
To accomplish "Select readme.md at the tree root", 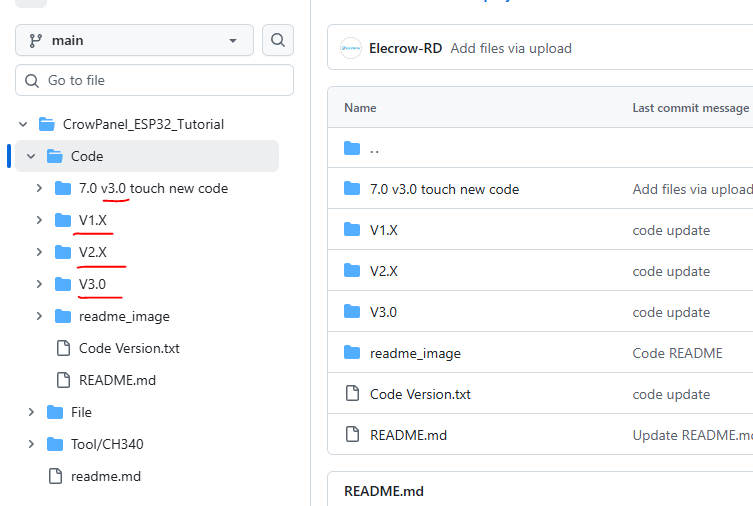I will [105, 476].
